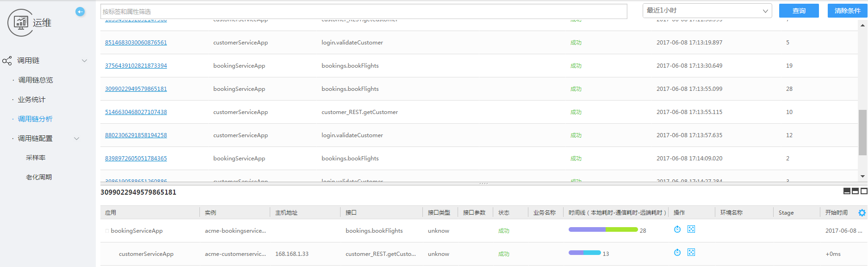
Task: Collapse the 调用链配置 submenu chevron
Action: (x=77, y=139)
